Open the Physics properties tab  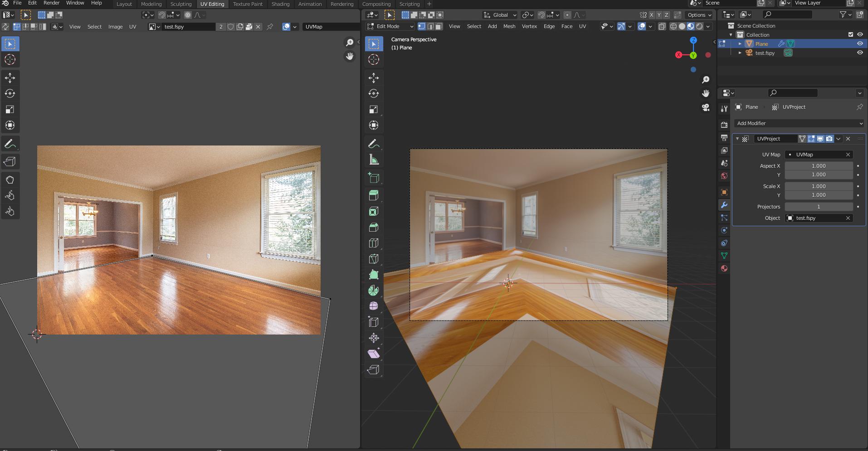[724, 230]
